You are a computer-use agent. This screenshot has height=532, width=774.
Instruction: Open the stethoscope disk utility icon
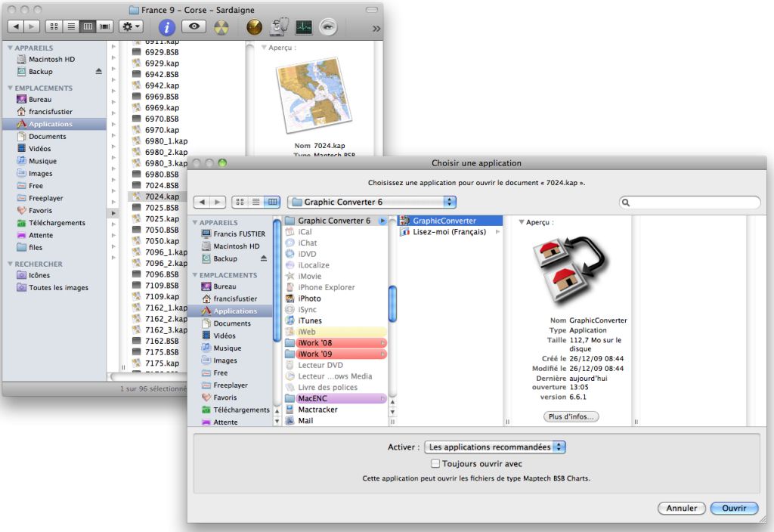[x=280, y=26]
